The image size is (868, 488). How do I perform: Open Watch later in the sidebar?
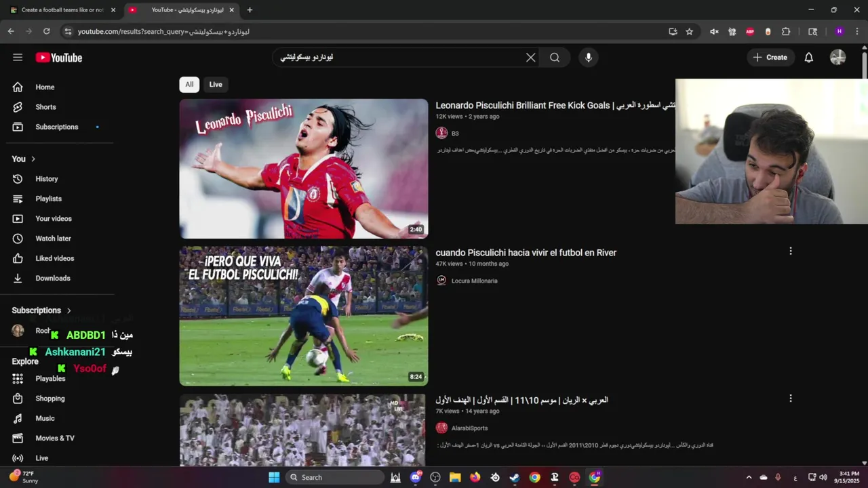coord(60,239)
